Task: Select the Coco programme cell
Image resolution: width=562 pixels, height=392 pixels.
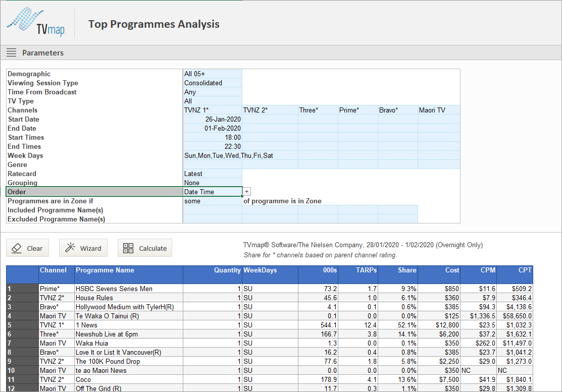Action: (129, 379)
